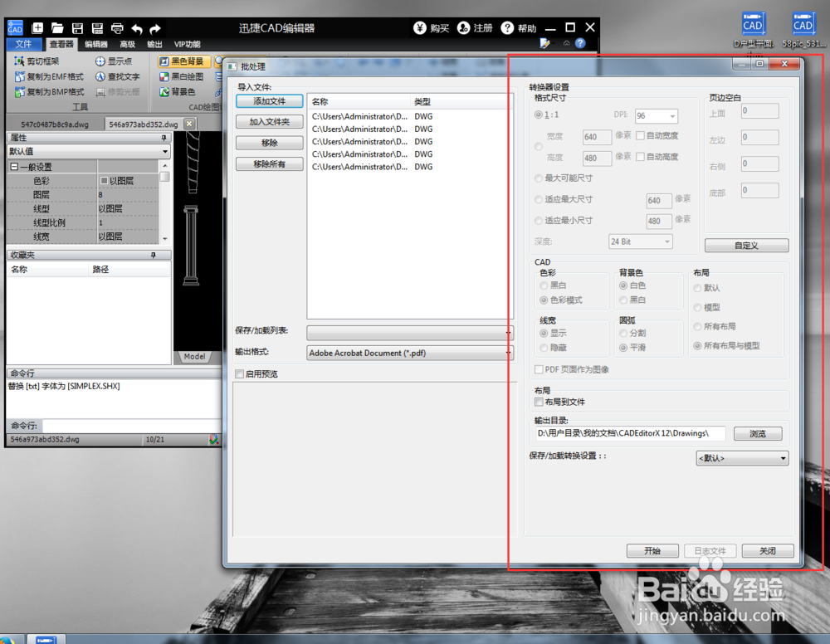Select 平滑 arc radio option
The height and width of the screenshot is (644, 830).
[623, 348]
